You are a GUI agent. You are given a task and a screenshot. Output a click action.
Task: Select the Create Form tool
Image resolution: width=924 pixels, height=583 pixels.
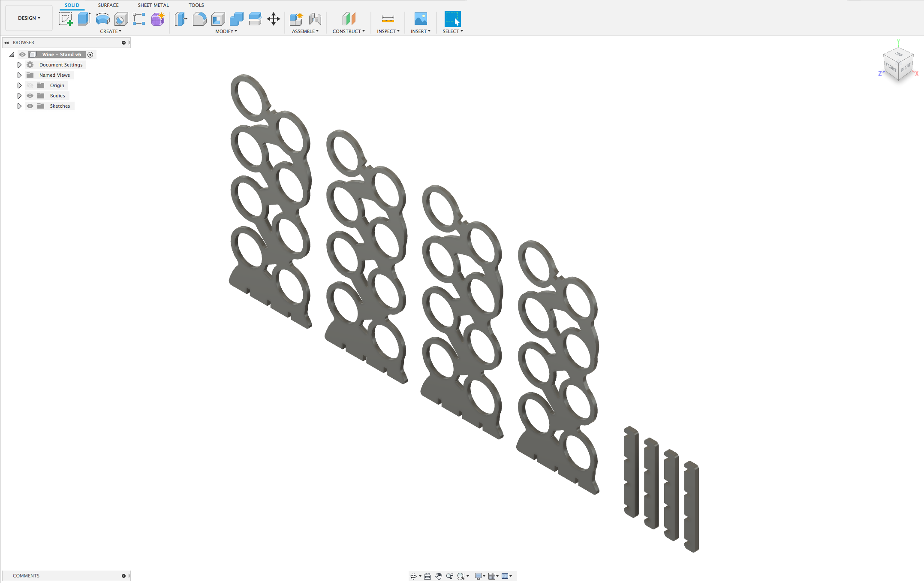point(158,19)
